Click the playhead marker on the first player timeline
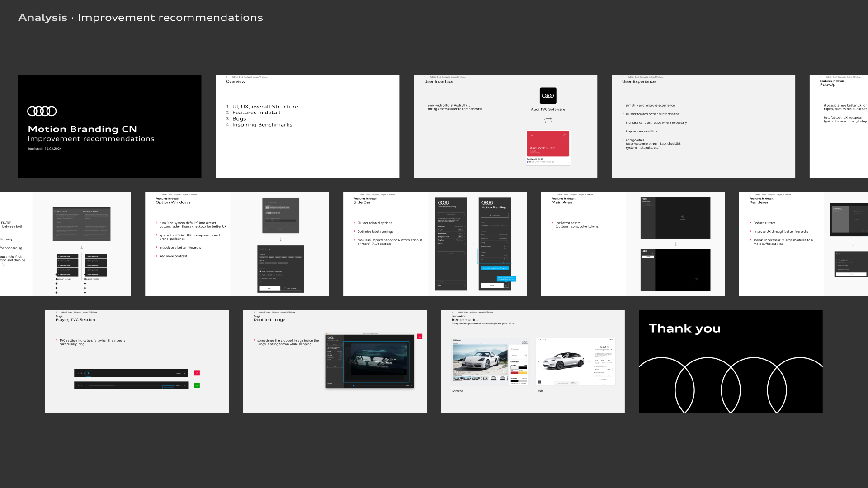The height and width of the screenshot is (488, 868). coord(89,373)
